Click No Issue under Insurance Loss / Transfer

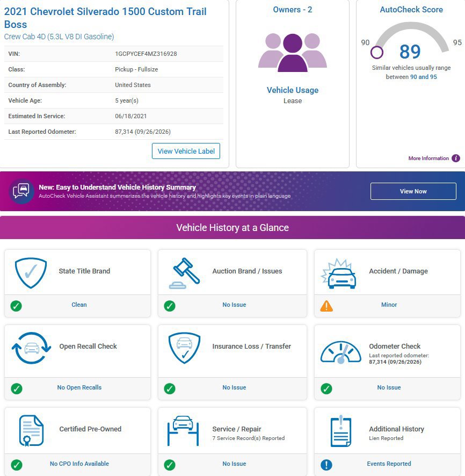[234, 387]
